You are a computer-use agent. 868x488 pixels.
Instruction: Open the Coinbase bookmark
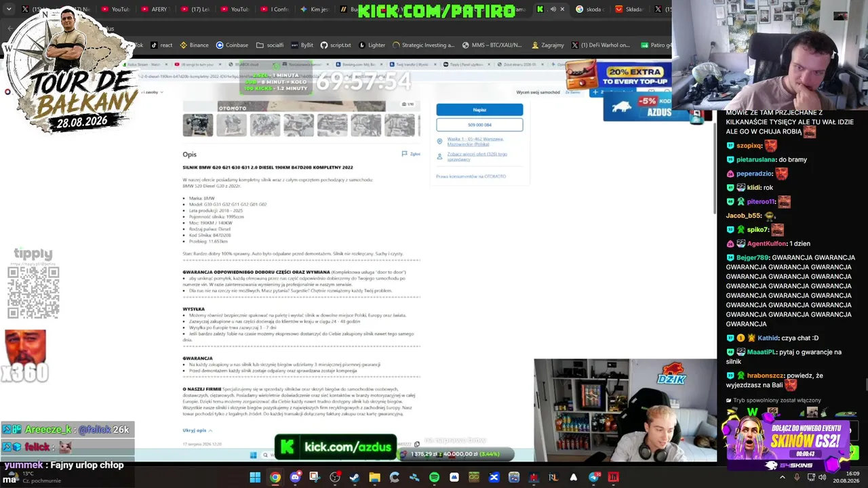click(x=232, y=45)
